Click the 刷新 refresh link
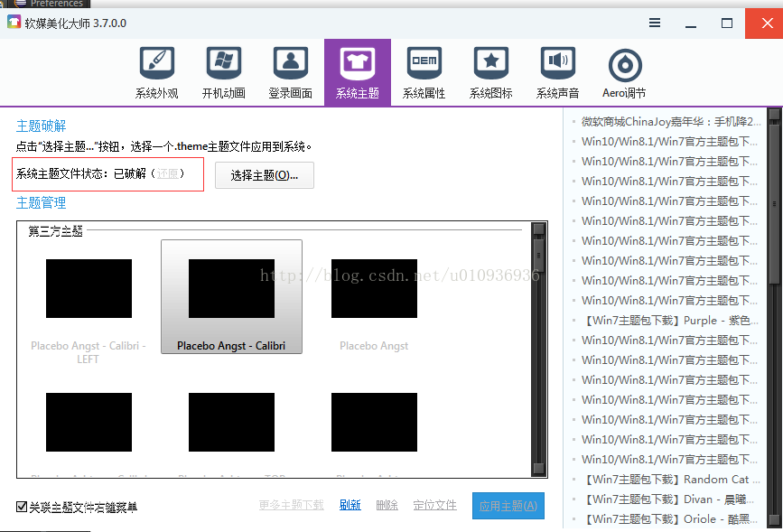The width and height of the screenshot is (783, 532). (350, 505)
